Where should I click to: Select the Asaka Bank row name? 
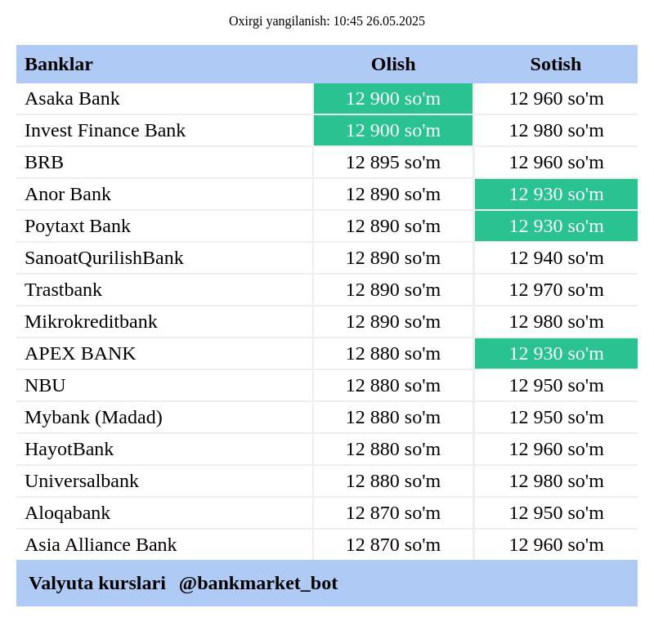click(72, 99)
